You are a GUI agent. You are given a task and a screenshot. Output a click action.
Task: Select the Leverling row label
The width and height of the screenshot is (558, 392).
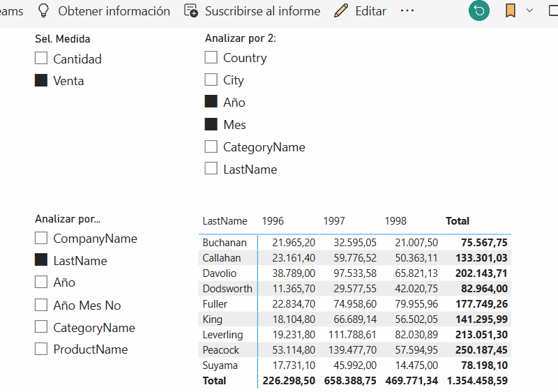(x=223, y=334)
